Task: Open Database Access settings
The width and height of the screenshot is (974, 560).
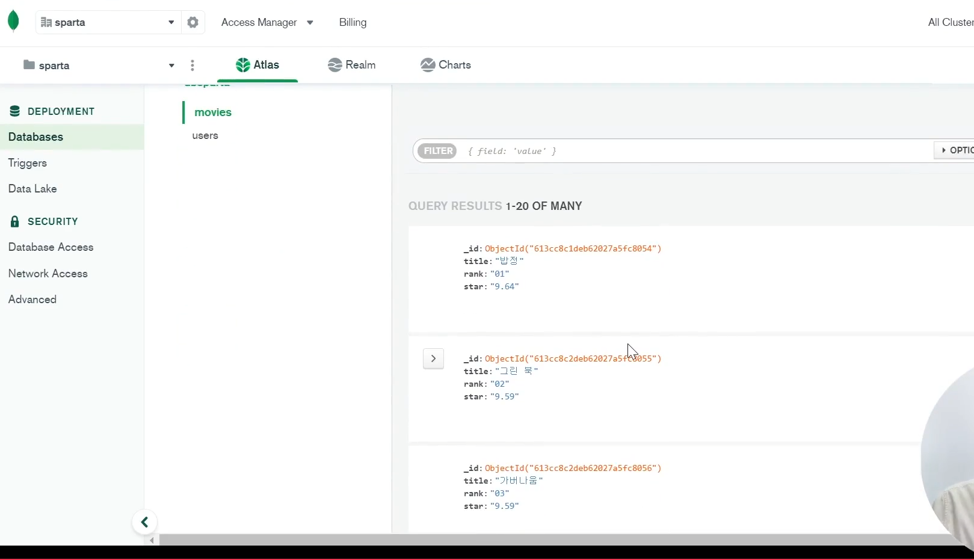Action: pos(51,247)
